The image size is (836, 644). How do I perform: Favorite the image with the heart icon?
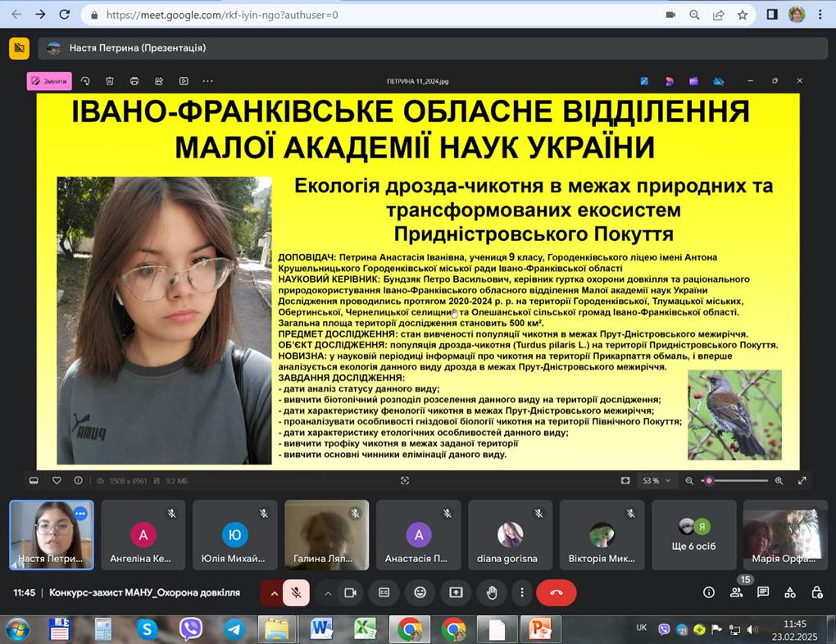pyautogui.click(x=55, y=480)
